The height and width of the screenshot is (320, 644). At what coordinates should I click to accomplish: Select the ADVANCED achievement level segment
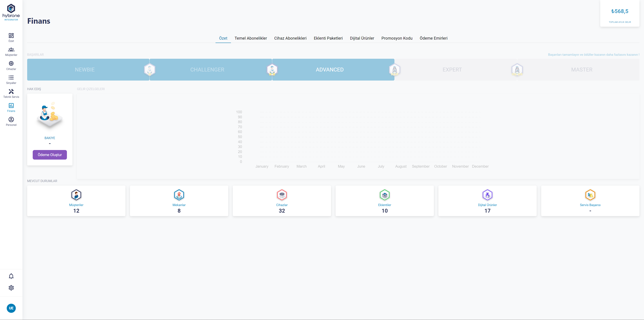330,70
